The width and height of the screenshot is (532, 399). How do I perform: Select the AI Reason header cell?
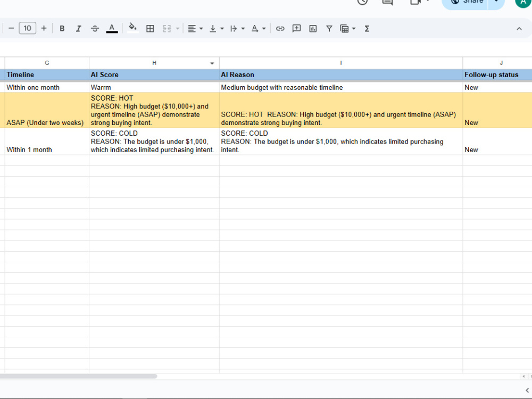[x=341, y=74]
